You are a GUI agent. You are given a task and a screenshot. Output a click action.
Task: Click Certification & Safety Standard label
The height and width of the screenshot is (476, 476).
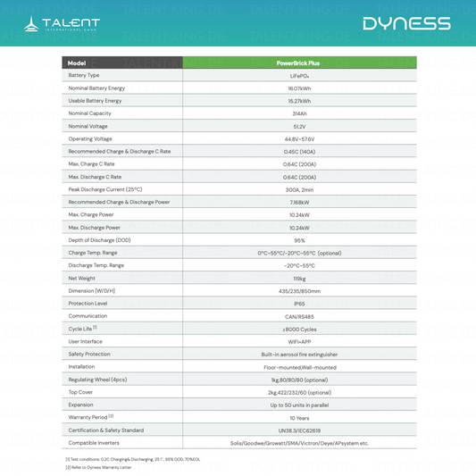point(106,430)
